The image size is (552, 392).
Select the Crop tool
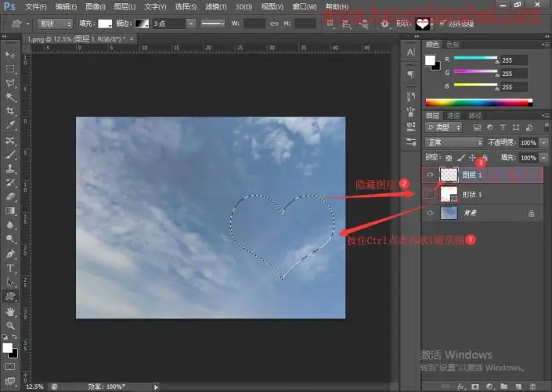(x=10, y=111)
